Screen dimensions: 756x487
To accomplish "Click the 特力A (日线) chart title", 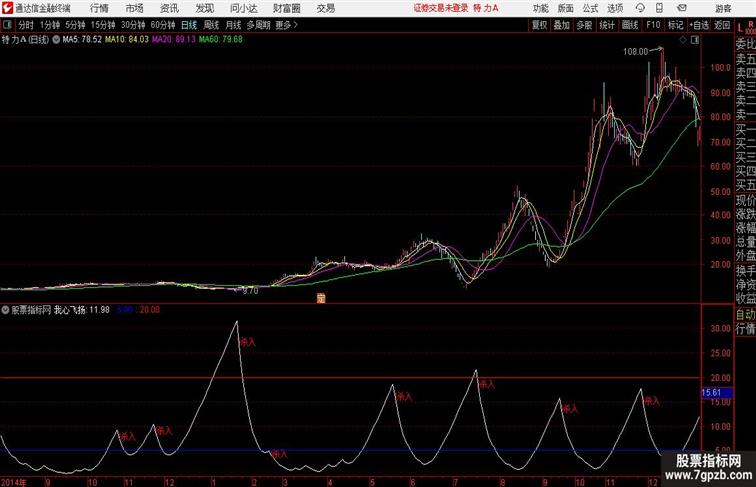I will 25,40.
